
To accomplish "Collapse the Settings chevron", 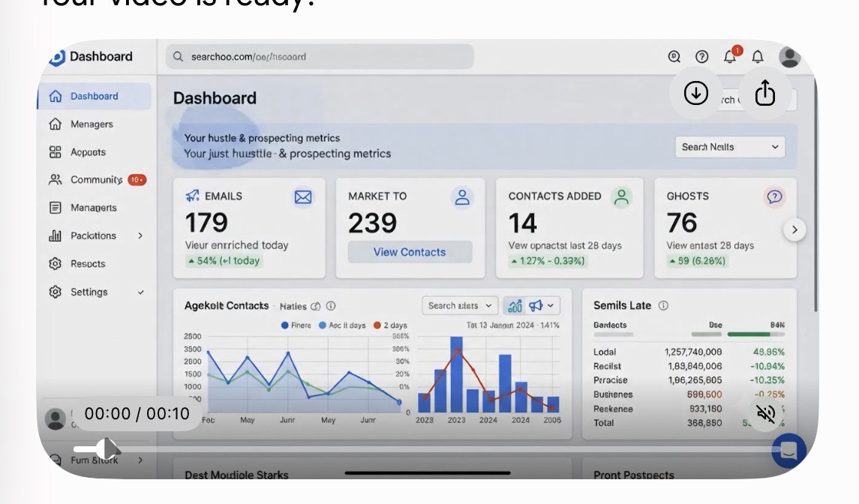I will tap(141, 292).
